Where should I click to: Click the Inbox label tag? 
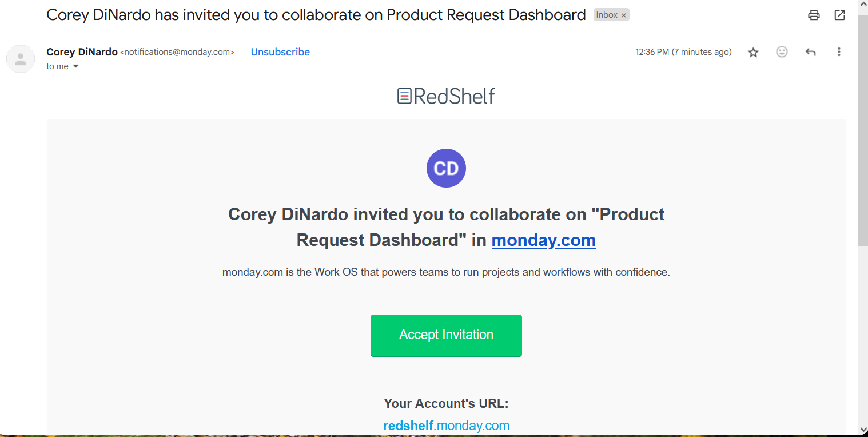point(606,15)
